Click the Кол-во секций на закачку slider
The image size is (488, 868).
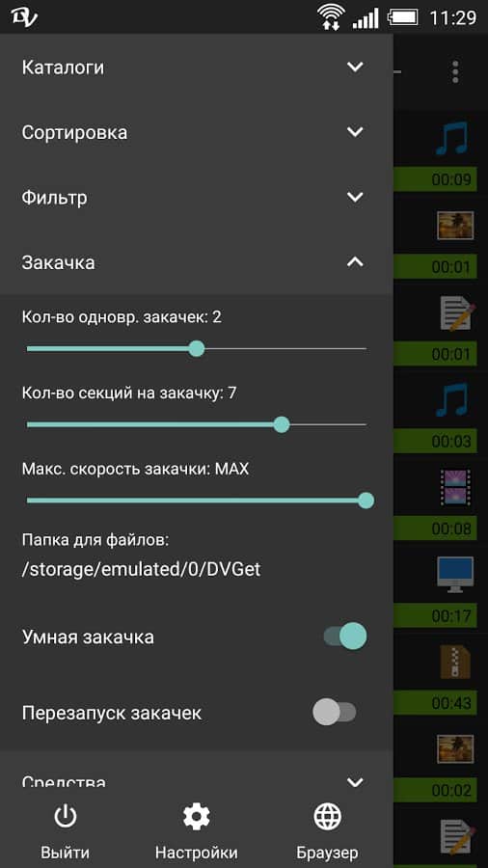pyautogui.click(x=197, y=424)
